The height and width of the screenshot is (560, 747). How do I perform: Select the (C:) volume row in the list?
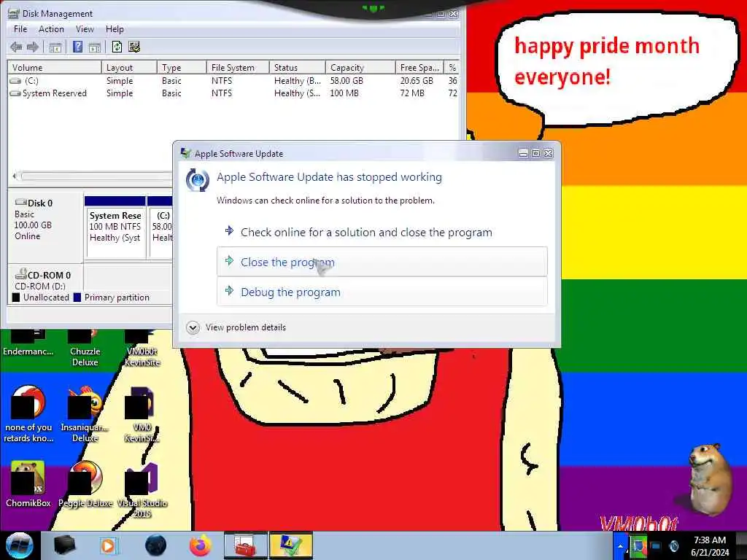pyautogui.click(x=233, y=81)
